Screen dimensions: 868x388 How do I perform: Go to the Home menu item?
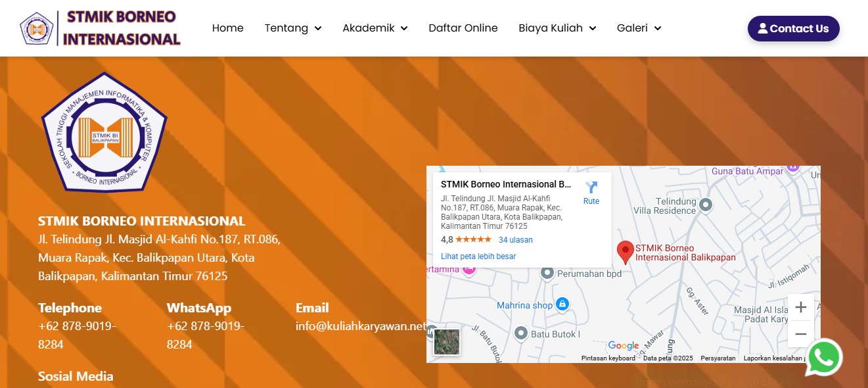coord(228,28)
